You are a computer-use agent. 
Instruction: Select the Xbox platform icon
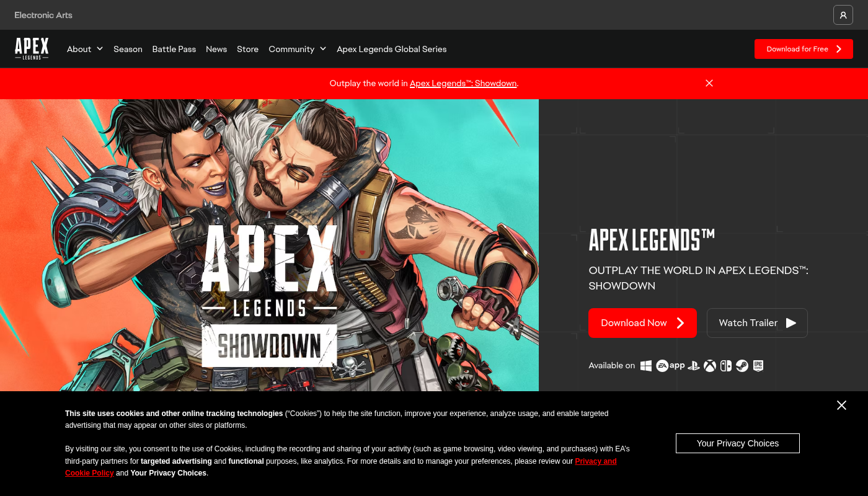point(710,366)
